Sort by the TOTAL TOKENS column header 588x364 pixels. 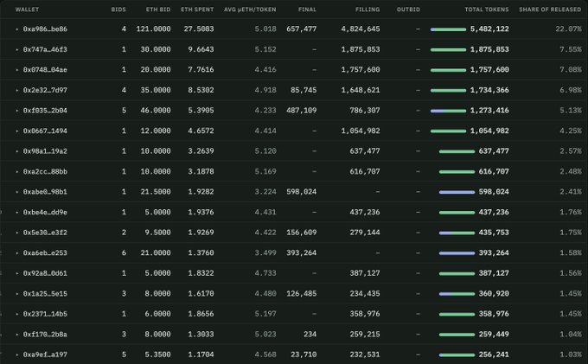tap(487, 10)
